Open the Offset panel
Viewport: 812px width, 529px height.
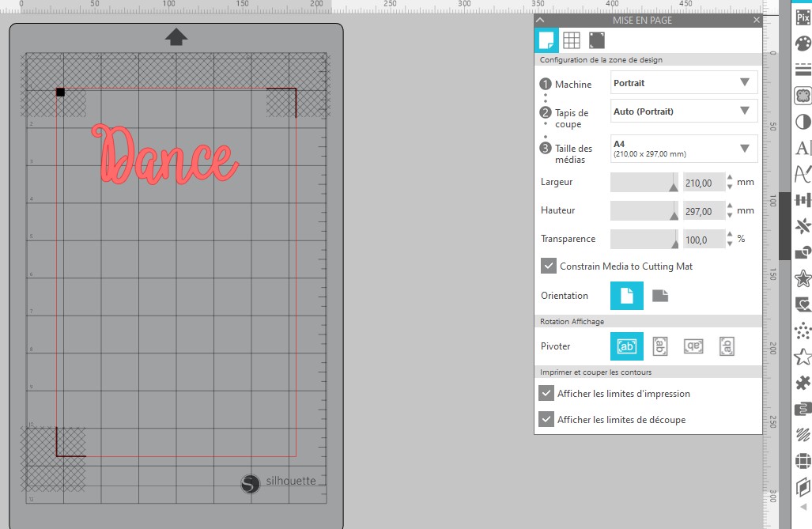point(804,278)
